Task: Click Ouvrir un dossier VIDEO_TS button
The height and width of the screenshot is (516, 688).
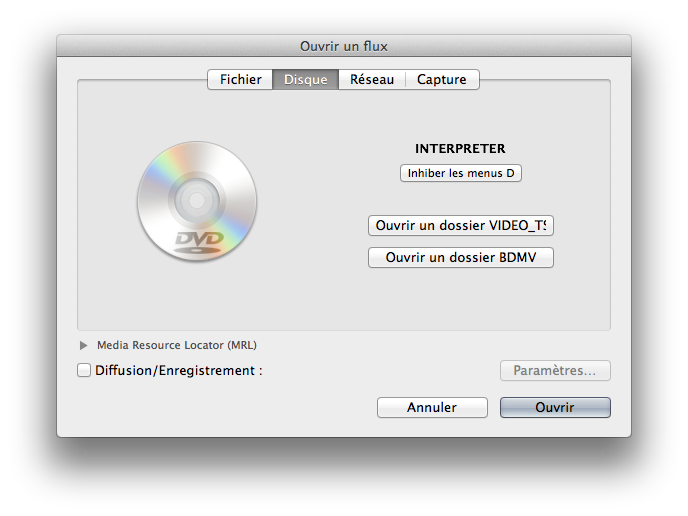Action: coord(460,226)
